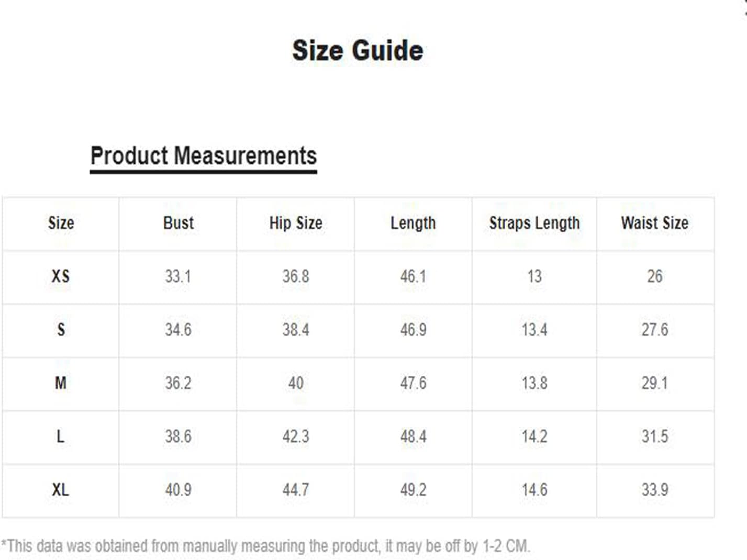747x560 pixels.
Task: Click the M hip size value 40
Action: pos(296,383)
